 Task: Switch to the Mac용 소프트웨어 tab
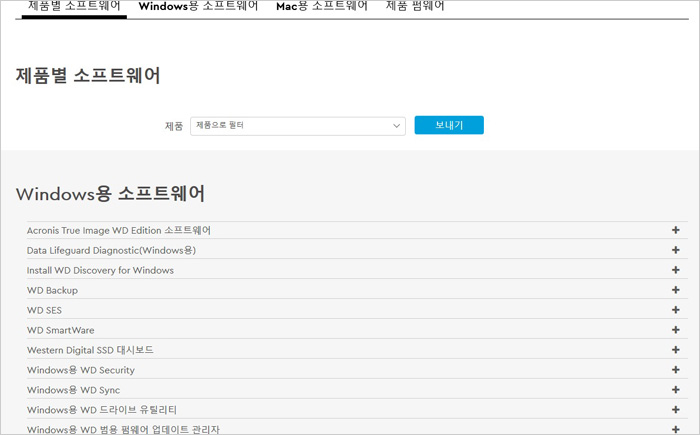click(x=322, y=6)
